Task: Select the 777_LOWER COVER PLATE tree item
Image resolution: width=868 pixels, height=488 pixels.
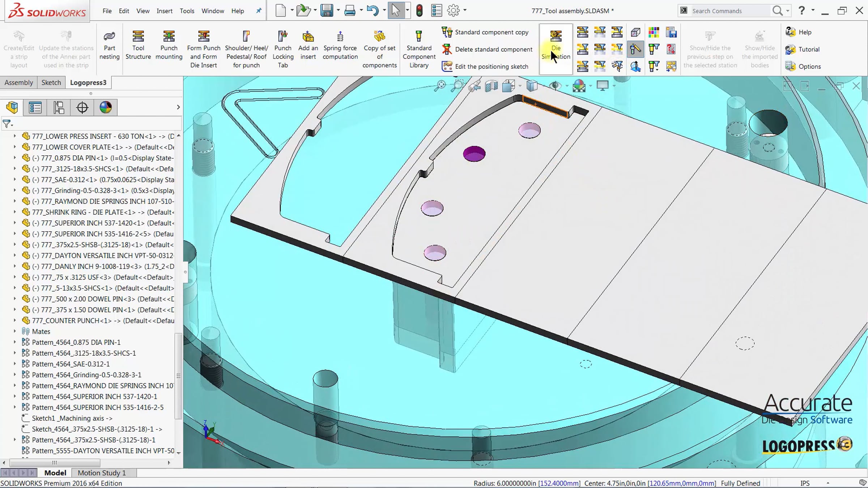Action: coord(98,147)
